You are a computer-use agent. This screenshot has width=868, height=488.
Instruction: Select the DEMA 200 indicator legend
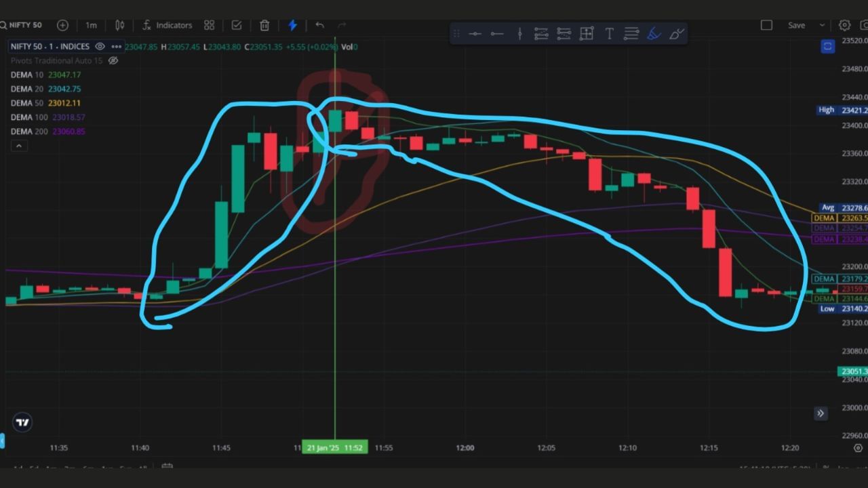[47, 131]
